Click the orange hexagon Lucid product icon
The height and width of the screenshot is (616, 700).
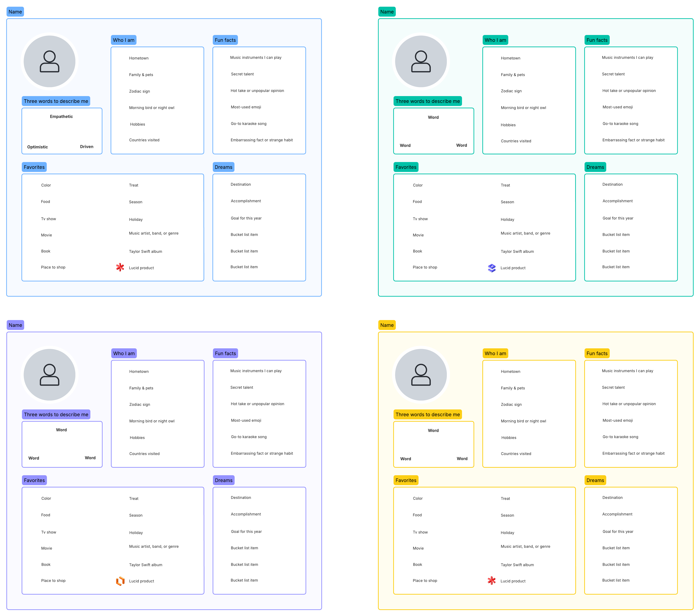coord(120,581)
